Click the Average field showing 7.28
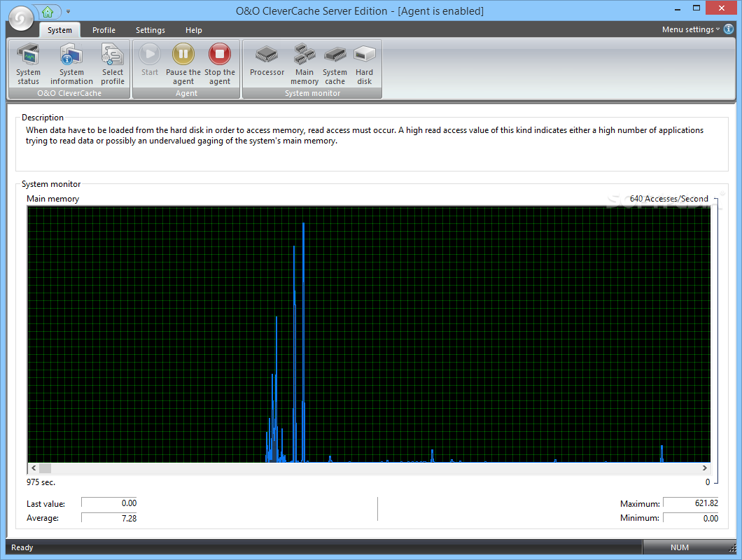This screenshot has width=742, height=560. [x=109, y=518]
